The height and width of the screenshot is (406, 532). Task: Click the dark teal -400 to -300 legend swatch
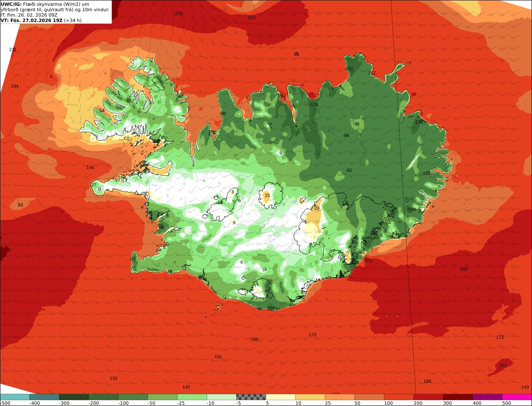tap(44, 397)
